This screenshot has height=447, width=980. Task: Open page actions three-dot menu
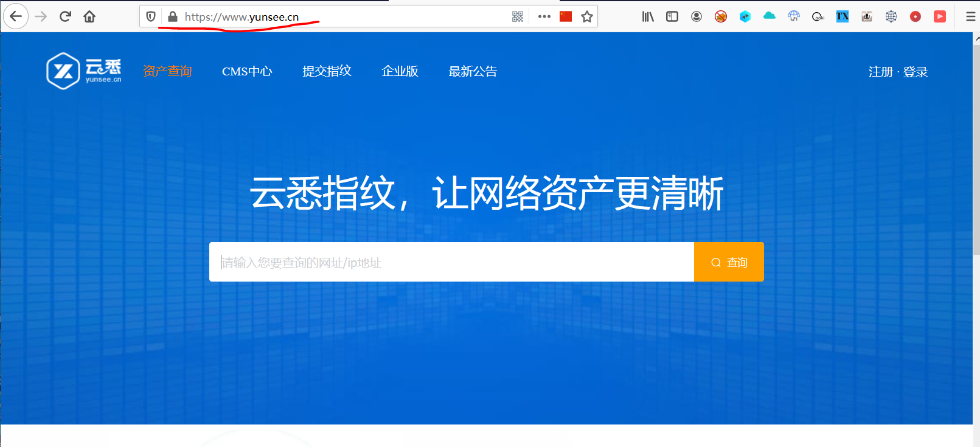coord(544,16)
